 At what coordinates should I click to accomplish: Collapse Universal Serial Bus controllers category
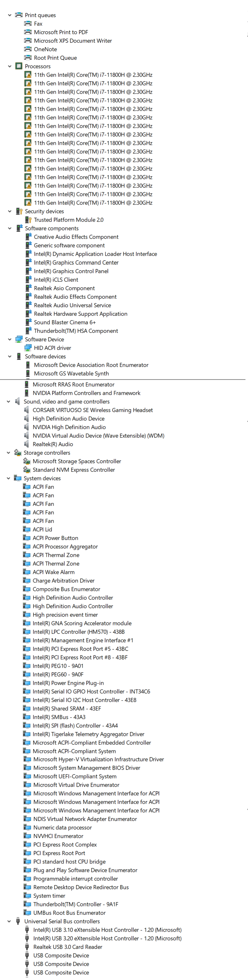coord(9,921)
